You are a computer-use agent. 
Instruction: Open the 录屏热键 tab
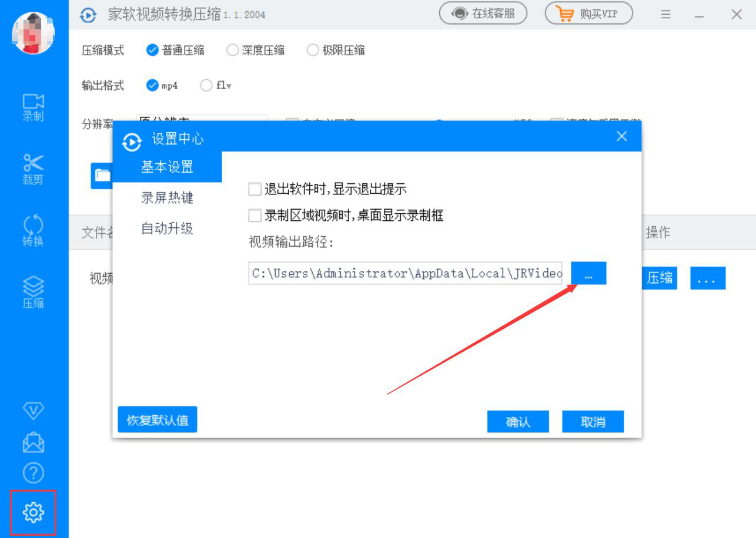click(x=167, y=198)
